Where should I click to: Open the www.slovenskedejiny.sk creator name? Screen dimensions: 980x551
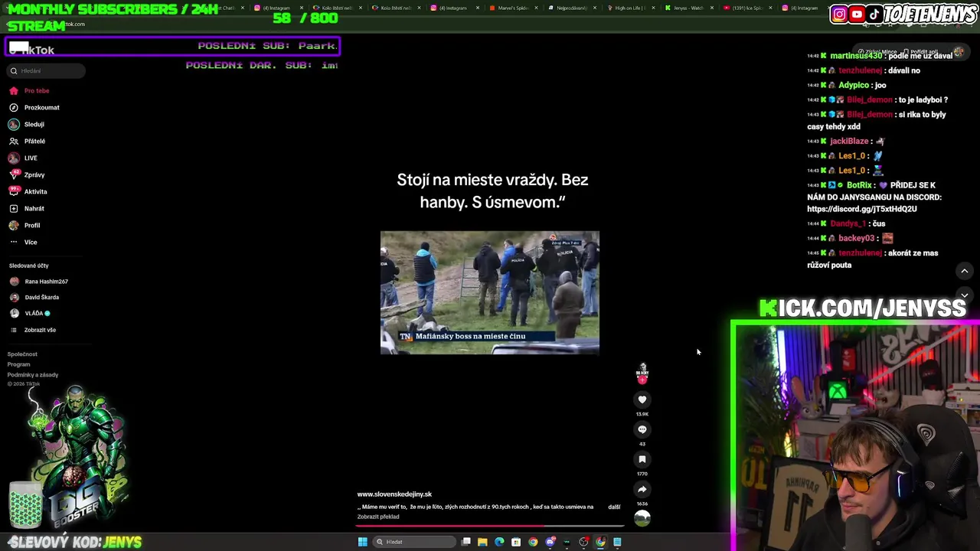[x=394, y=494]
